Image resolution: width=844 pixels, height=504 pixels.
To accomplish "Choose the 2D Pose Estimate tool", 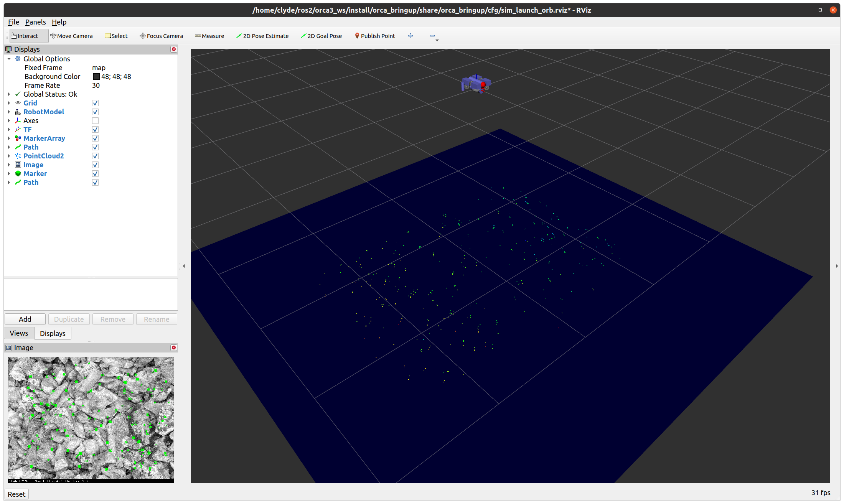I will pos(262,36).
